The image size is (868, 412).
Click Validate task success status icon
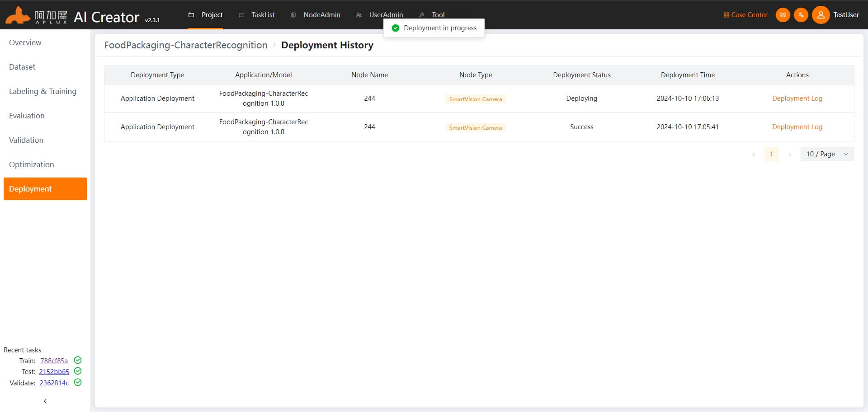(78, 382)
